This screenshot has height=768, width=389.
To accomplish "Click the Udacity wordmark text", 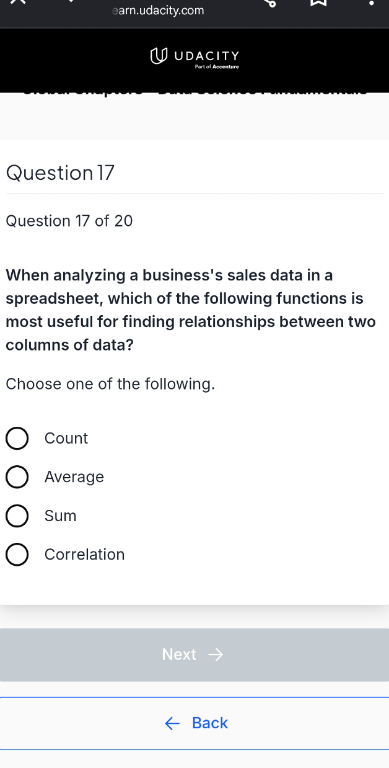I will [206, 55].
